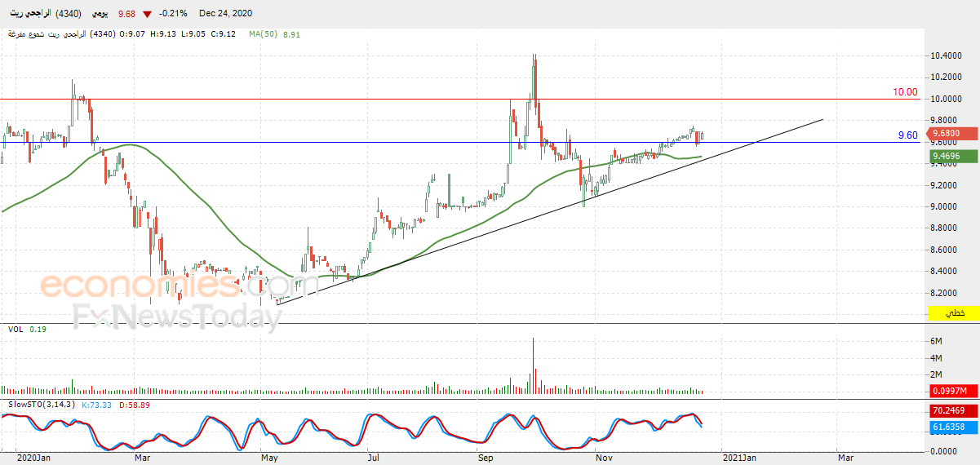Click the blue 61.6358 stochastic value tag
This screenshot has height=465, width=980.
pos(953,427)
